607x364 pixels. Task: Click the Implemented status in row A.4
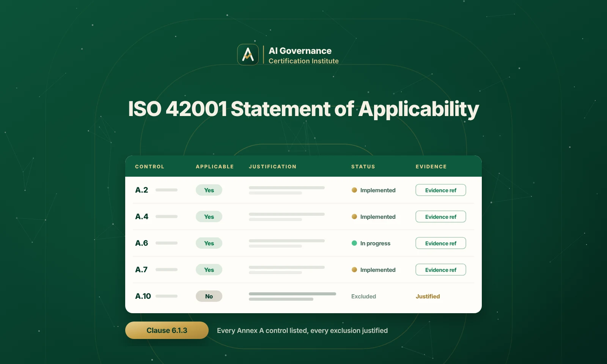point(378,217)
